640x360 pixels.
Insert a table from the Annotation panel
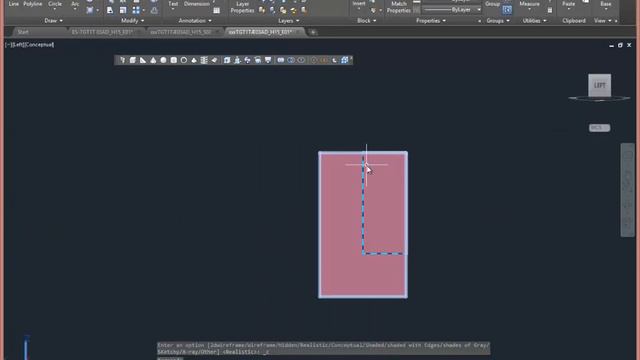[217, 10]
